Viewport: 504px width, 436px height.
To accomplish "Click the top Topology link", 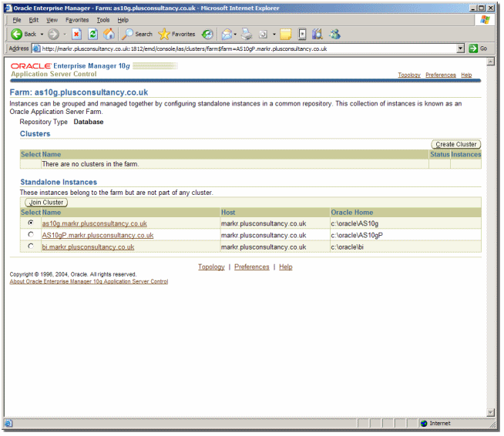I will pos(409,75).
